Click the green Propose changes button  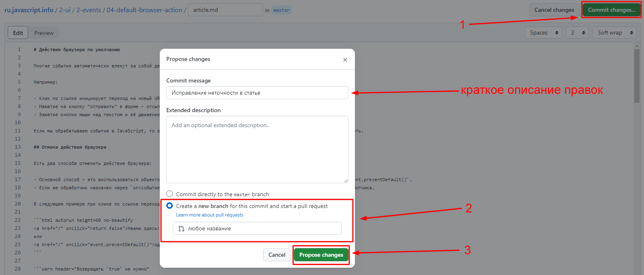point(321,255)
